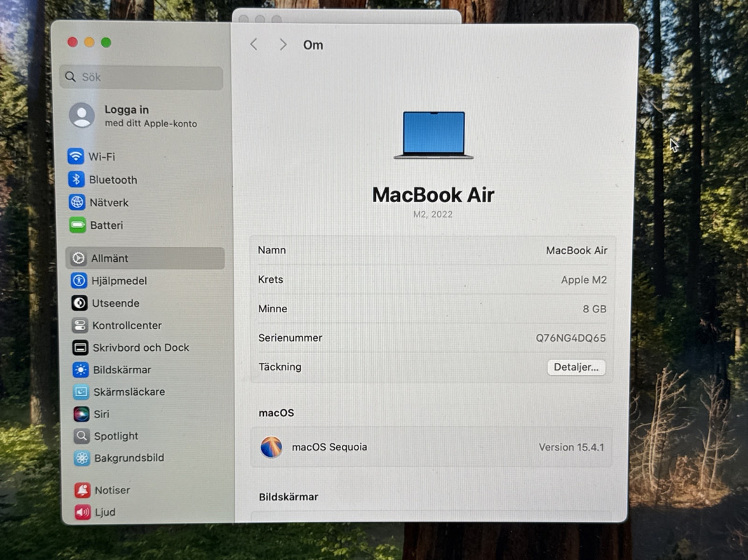Open Kontrollcenter icon in sidebar
Image resolution: width=748 pixels, height=560 pixels.
click(80, 326)
